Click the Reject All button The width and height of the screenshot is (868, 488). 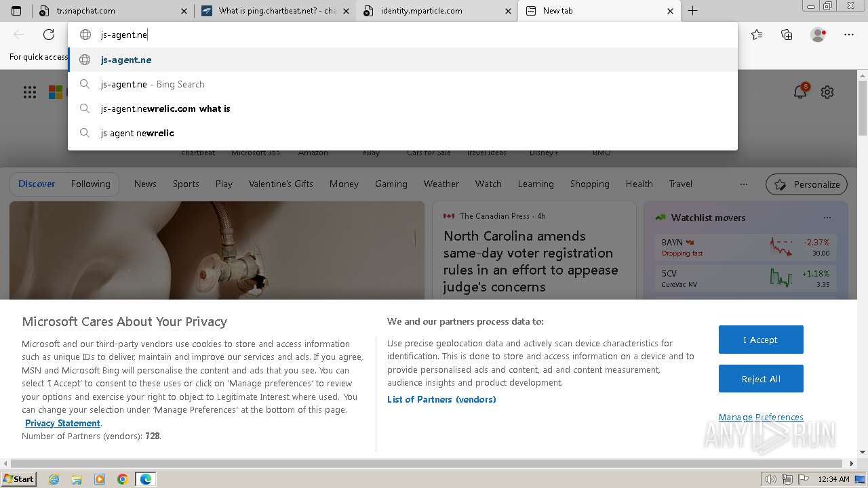tap(761, 379)
